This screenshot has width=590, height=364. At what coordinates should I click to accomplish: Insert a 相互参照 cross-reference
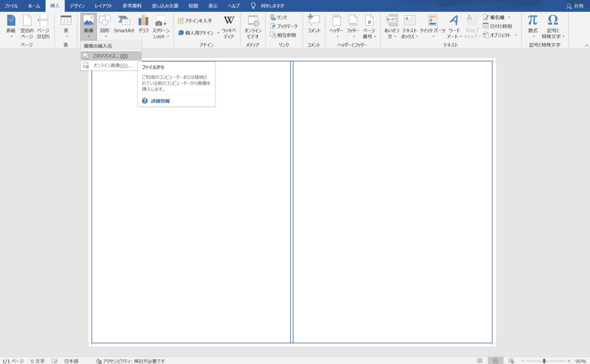[x=283, y=35]
